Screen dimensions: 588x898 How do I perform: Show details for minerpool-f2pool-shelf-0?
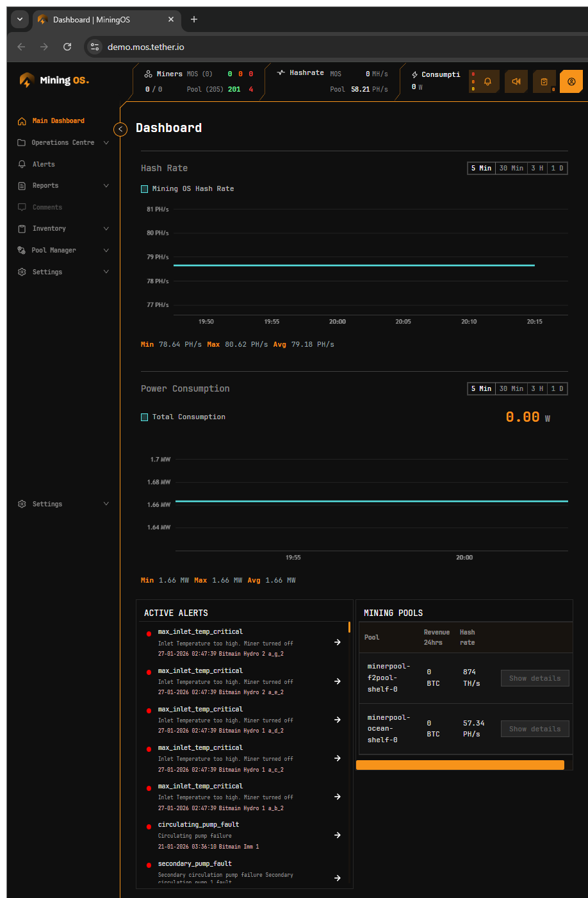(535, 678)
